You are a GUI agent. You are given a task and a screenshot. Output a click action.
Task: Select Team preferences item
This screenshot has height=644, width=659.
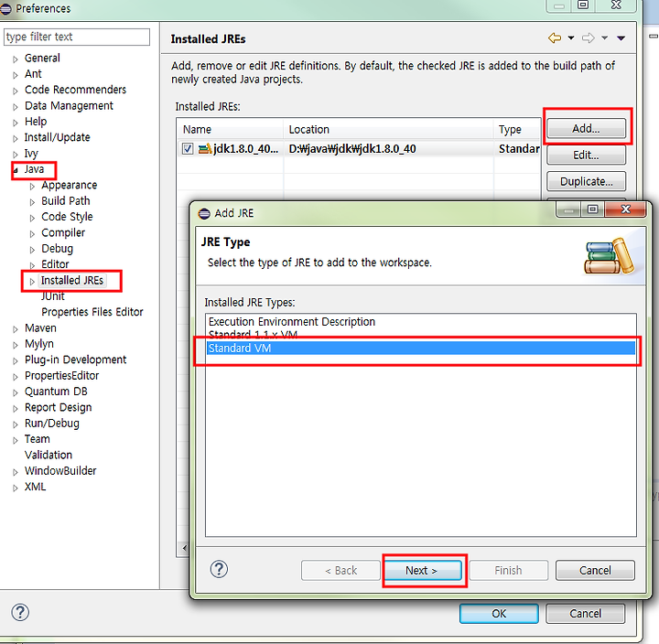(x=37, y=439)
